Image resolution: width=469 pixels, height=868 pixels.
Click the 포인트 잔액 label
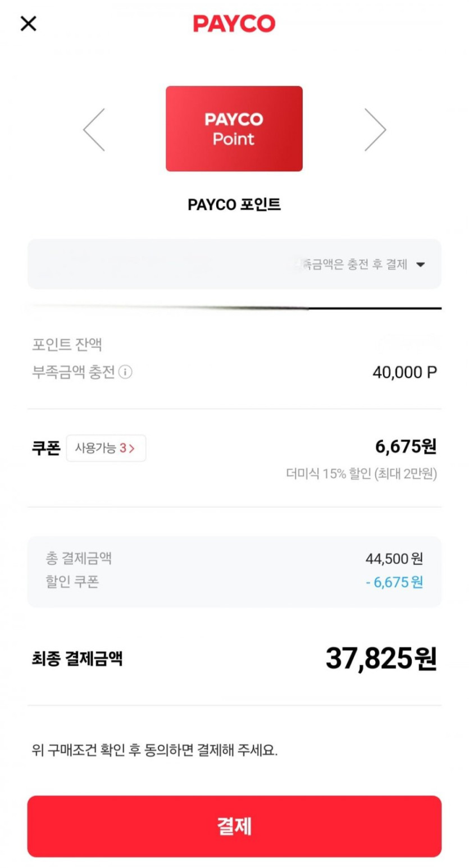click(67, 345)
